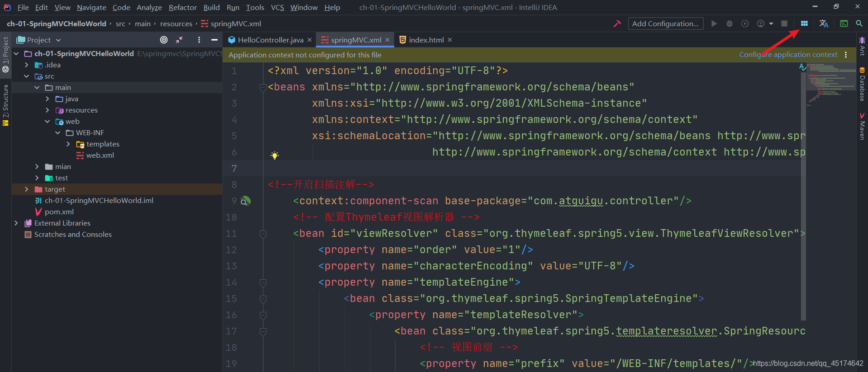Click the ch-01-SpringMVCHelloWorld breadcrumb in the navigation bar
The height and width of the screenshot is (372, 868).
pos(57,24)
